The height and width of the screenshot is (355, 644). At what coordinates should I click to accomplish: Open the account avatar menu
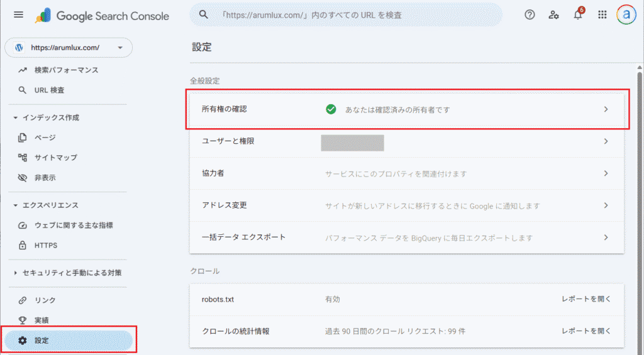point(626,15)
